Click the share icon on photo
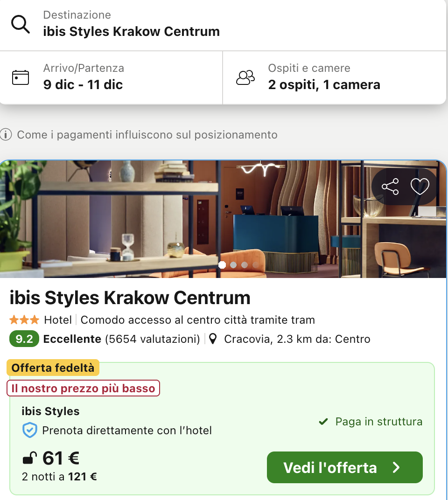The image size is (448, 500). click(390, 187)
